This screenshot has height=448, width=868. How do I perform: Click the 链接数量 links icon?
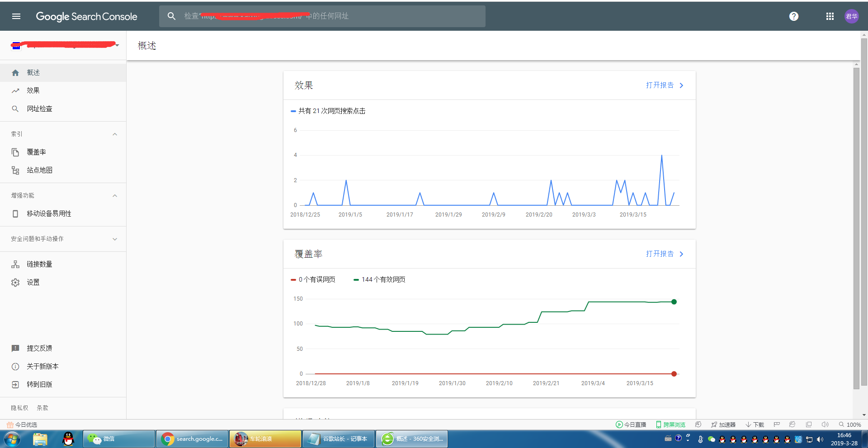point(15,264)
